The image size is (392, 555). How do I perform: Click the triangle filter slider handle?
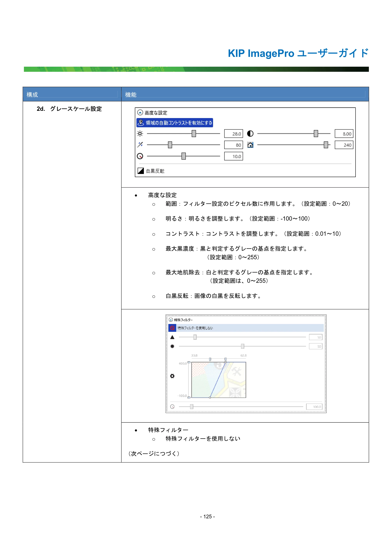[195, 337]
